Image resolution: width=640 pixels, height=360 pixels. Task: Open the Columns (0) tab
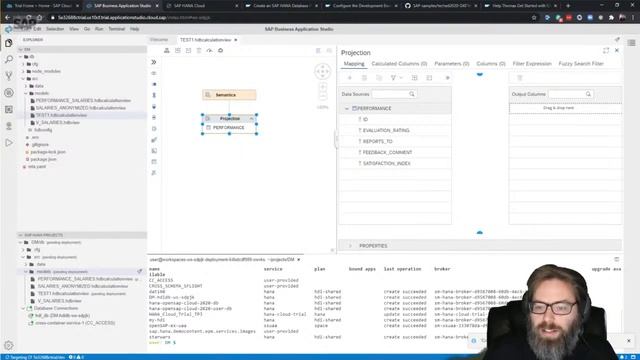(x=491, y=64)
